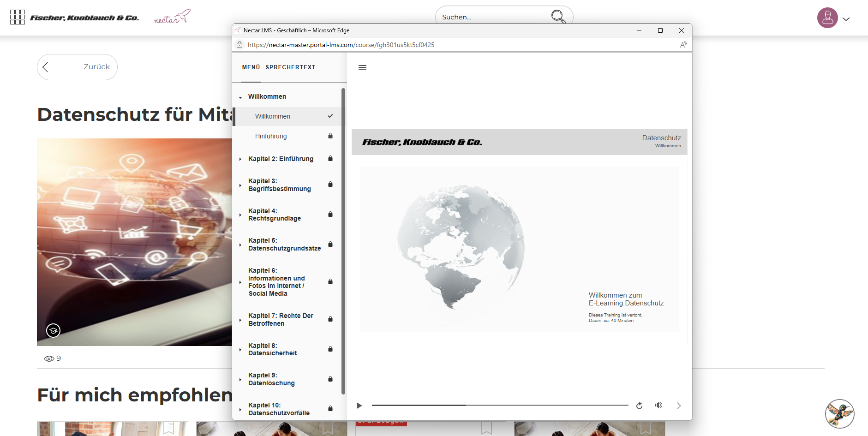Expand Kapitel 2: Einführung
The height and width of the screenshot is (436, 868).
281,159
